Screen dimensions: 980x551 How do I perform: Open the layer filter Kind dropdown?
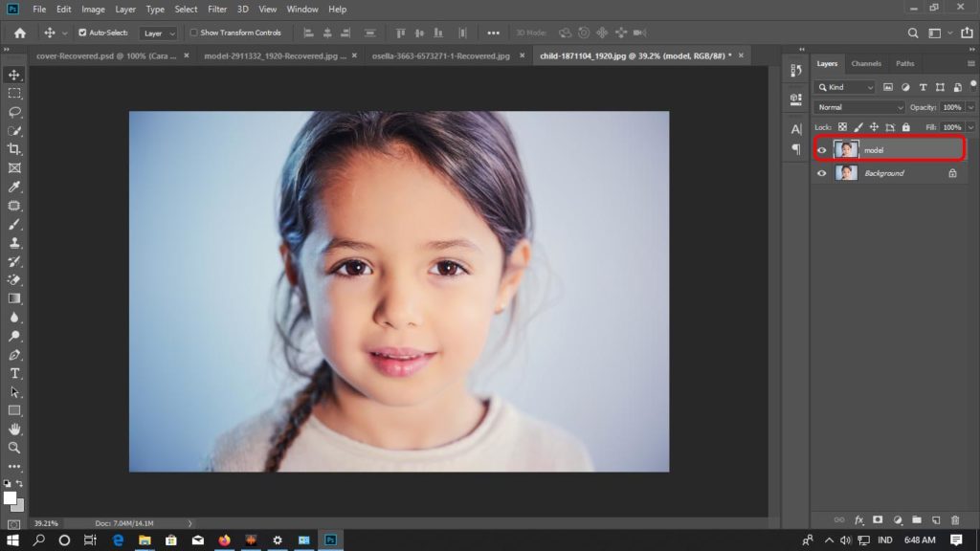coord(846,87)
